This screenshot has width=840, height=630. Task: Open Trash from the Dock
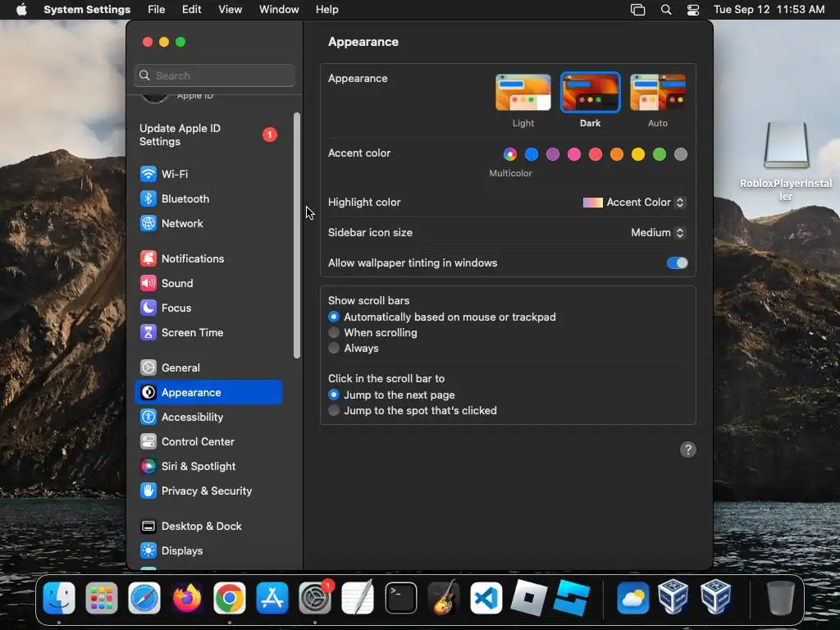pos(780,598)
